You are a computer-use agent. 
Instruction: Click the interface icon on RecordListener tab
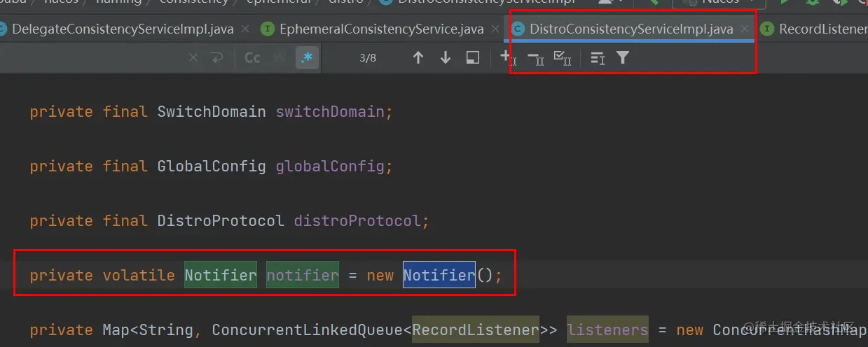tap(767, 29)
